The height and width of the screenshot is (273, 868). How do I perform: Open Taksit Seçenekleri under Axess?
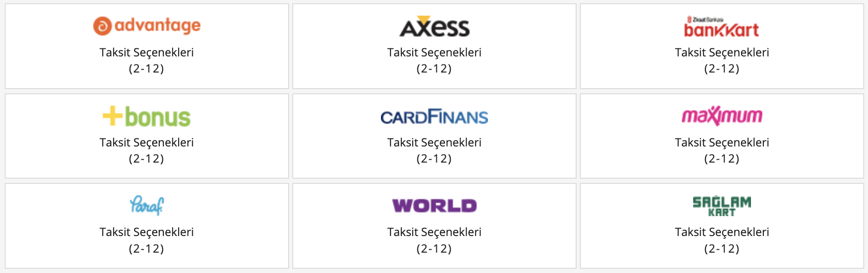[434, 53]
